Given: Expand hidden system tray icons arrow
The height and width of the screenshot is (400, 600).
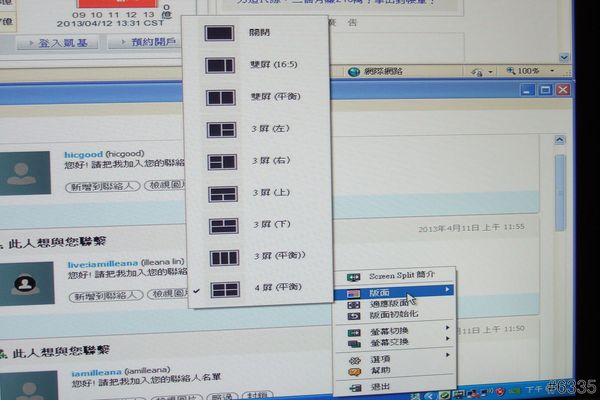Looking at the screenshot, I should 430,395.
